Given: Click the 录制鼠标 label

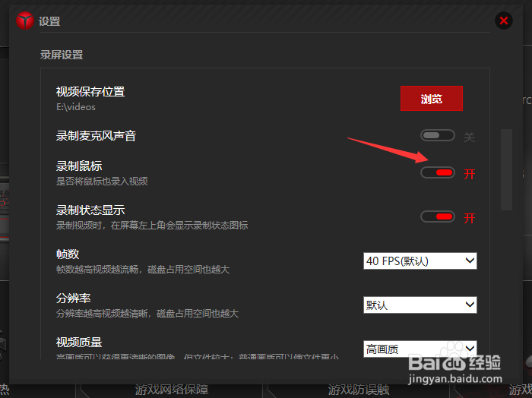Looking at the screenshot, I should click(x=79, y=166).
